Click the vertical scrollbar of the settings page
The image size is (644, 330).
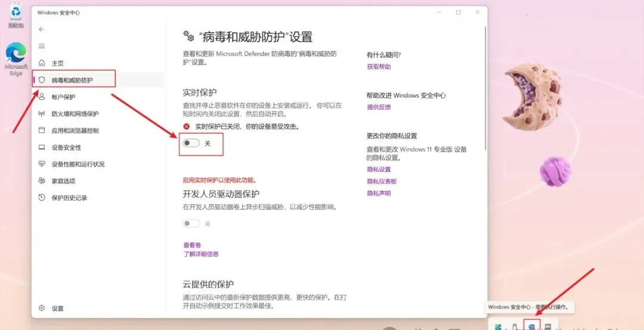[x=485, y=87]
